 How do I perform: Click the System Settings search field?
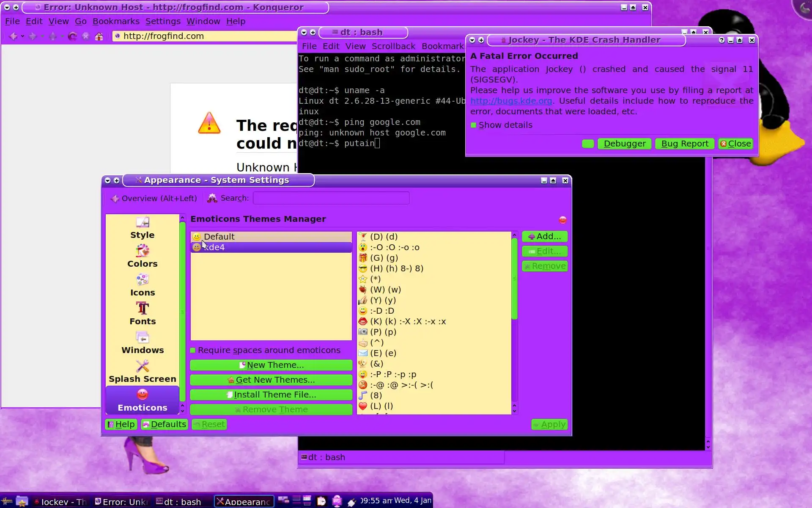(x=331, y=198)
